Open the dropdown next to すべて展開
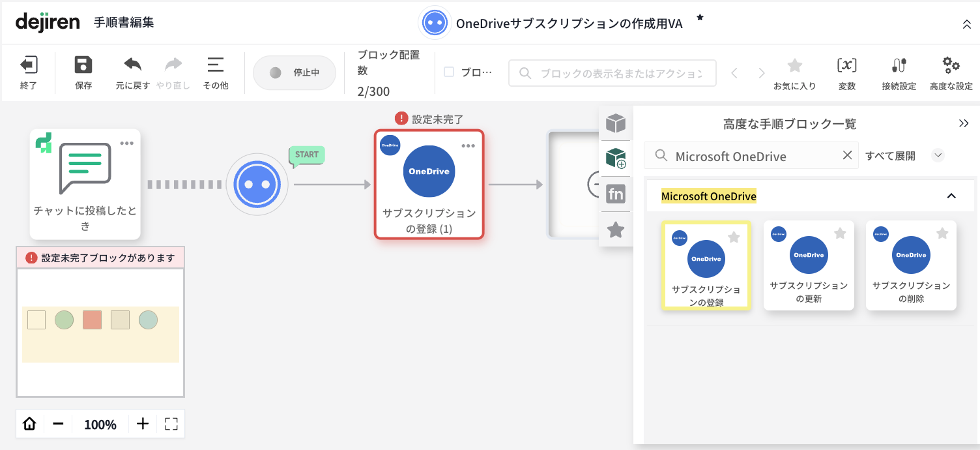This screenshot has height=450, width=980. 938,155
